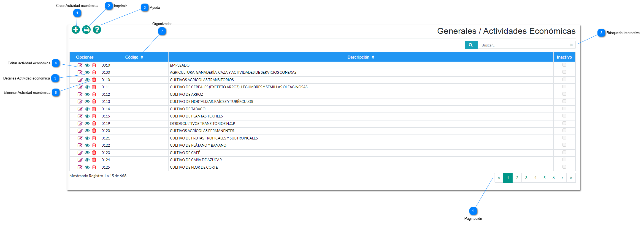Open help with the question mark icon
Image resolution: width=644 pixels, height=225 pixels.
coord(97,29)
